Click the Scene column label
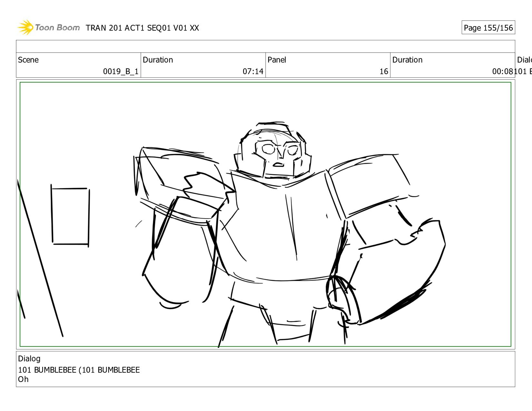 pyautogui.click(x=28, y=60)
